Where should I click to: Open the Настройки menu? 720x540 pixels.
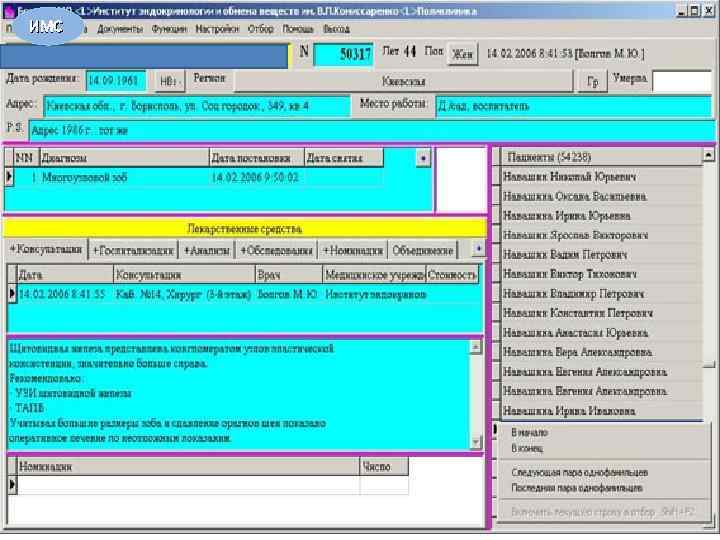217,29
